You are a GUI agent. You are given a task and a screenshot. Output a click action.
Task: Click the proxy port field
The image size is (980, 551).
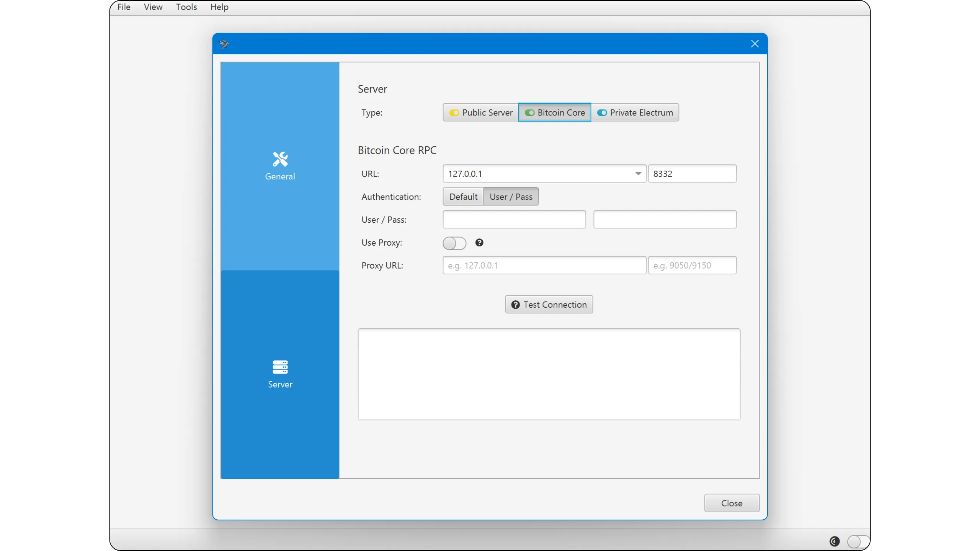[x=692, y=265]
